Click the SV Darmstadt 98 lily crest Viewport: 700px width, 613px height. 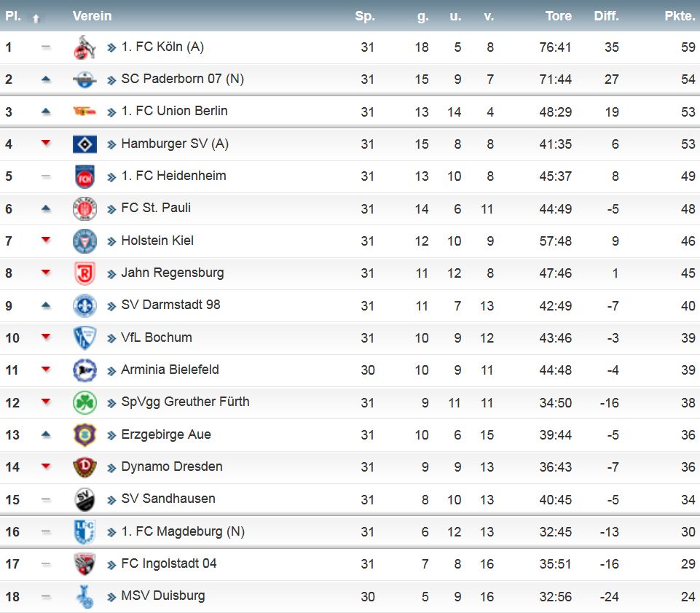point(84,306)
